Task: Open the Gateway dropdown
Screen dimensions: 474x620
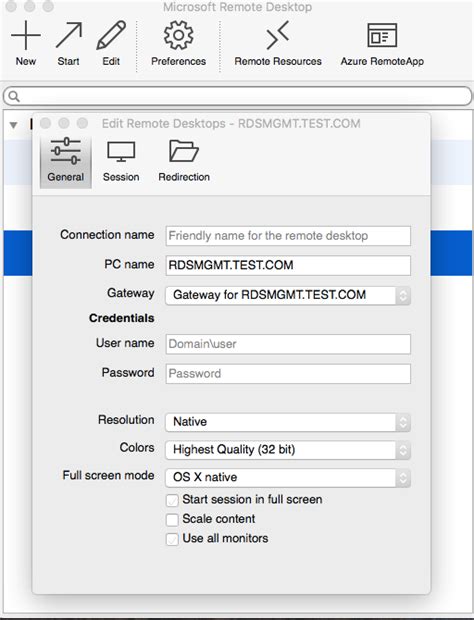Action: coord(288,295)
